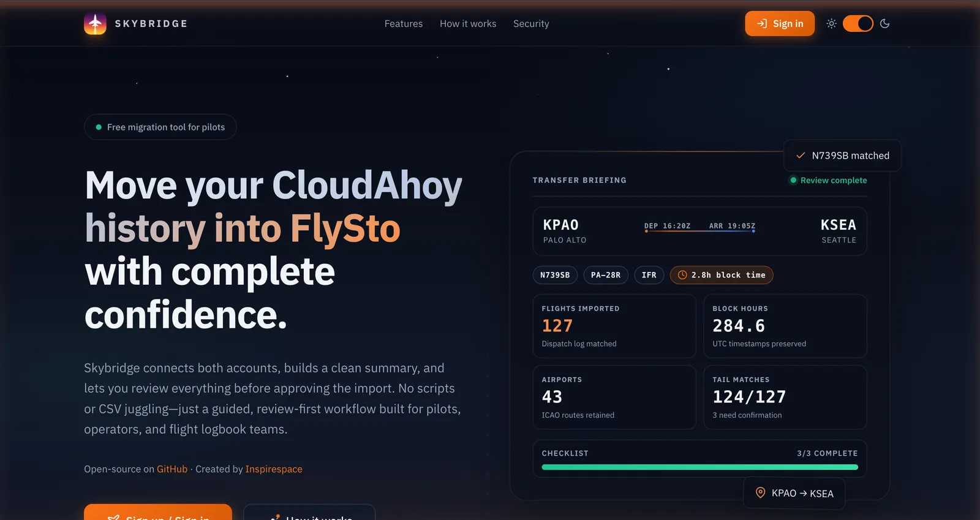Image resolution: width=980 pixels, height=520 pixels.
Task: Open the Inspirespace link
Action: [x=274, y=469]
